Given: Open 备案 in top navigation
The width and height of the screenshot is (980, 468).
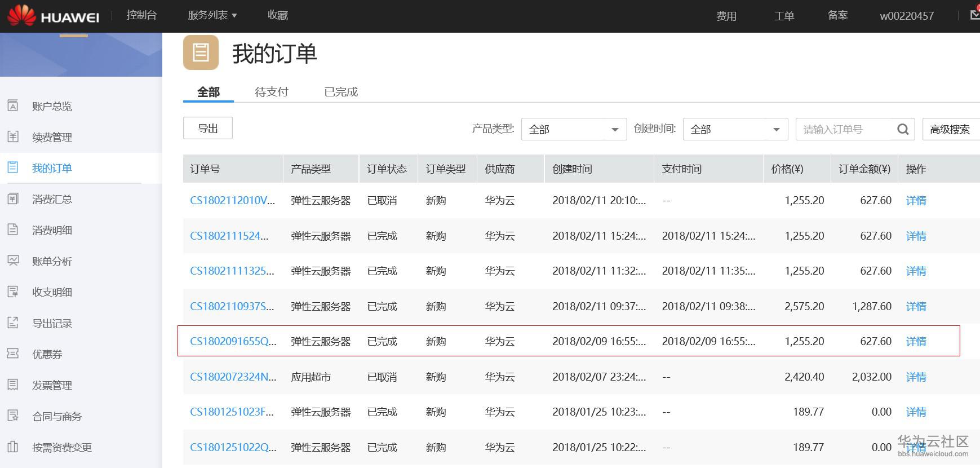Looking at the screenshot, I should point(837,16).
